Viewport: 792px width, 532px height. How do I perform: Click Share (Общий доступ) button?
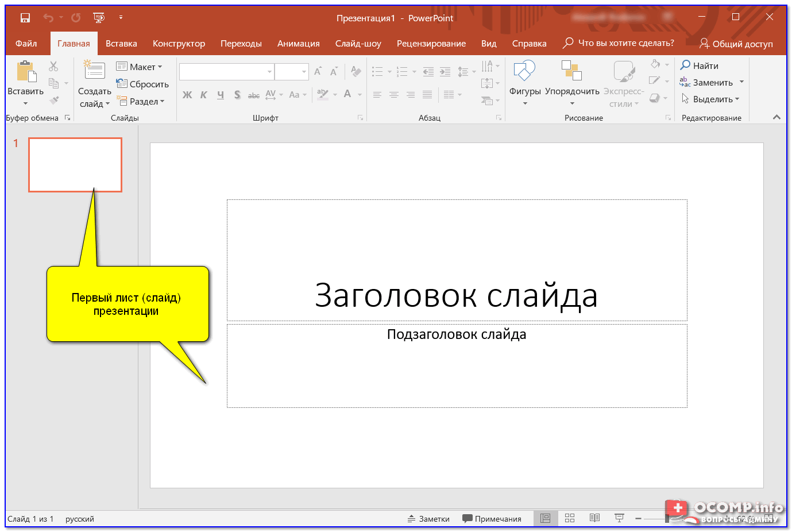click(736, 44)
